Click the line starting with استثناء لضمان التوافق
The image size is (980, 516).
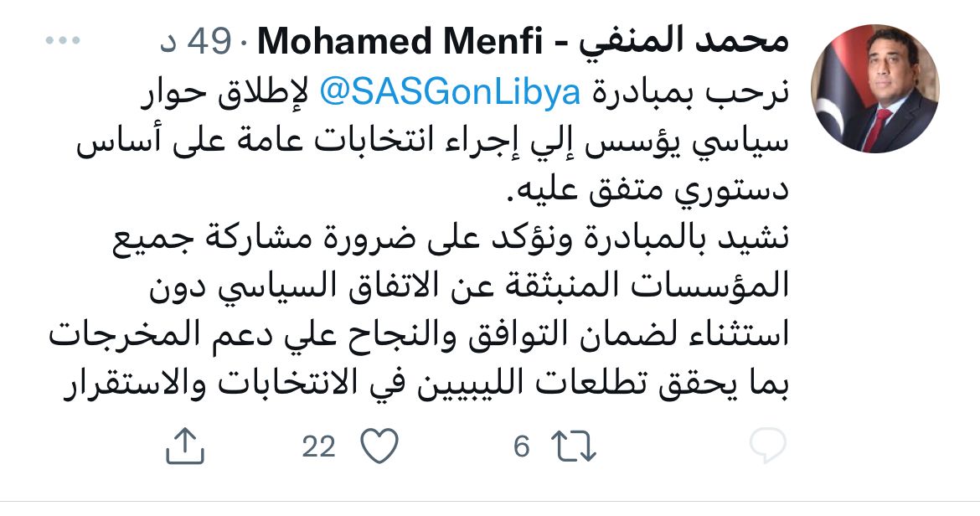415,339
